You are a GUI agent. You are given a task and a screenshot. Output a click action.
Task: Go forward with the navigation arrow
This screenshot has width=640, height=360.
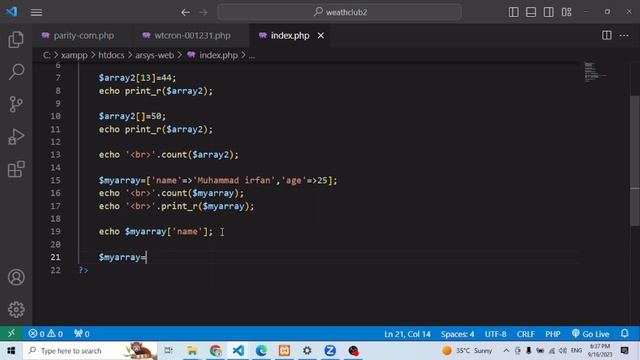203,12
